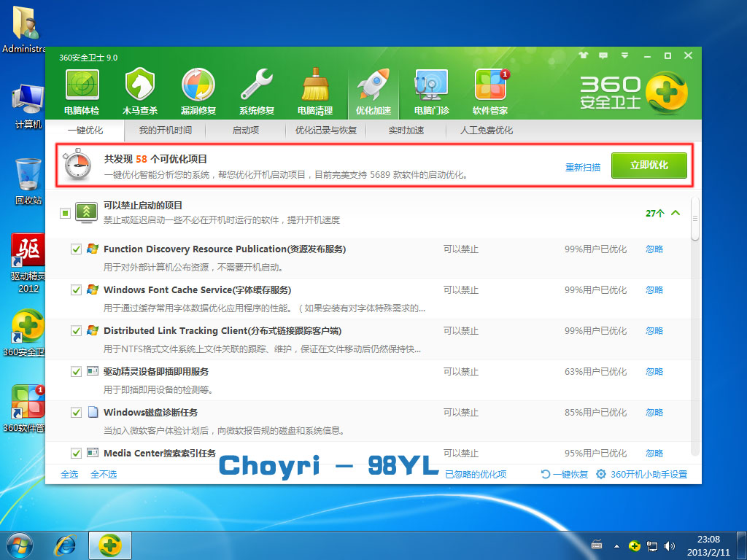Switch to the 我的开机时间 tab
This screenshot has width=747, height=560.
pyautogui.click(x=165, y=131)
